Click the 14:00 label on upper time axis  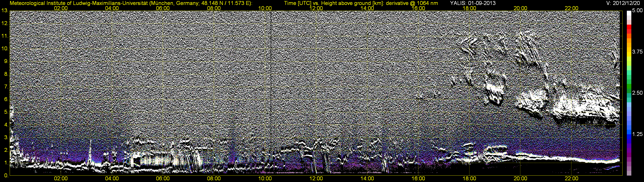(x=367, y=8)
